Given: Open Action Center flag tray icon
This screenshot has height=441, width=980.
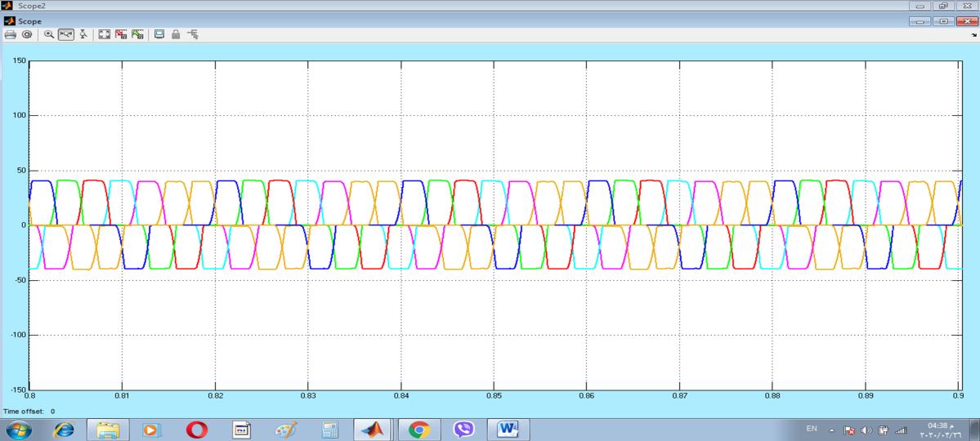Looking at the screenshot, I should [849, 430].
